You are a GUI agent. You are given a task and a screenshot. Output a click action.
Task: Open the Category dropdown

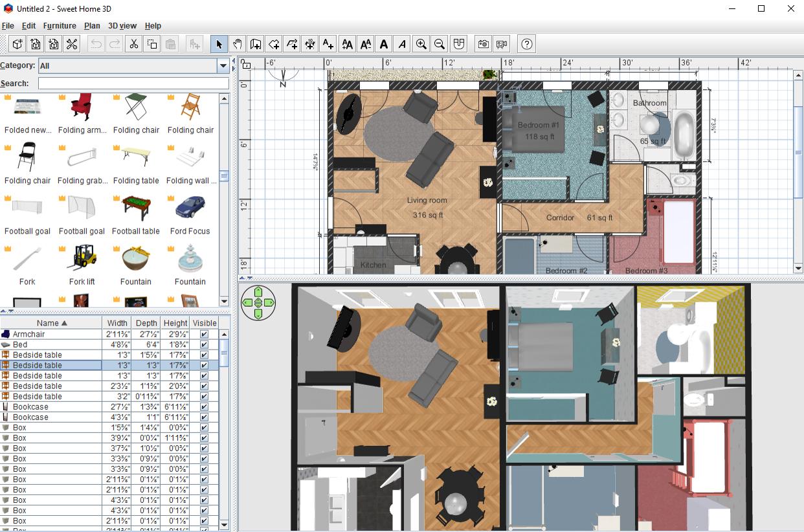(x=134, y=65)
